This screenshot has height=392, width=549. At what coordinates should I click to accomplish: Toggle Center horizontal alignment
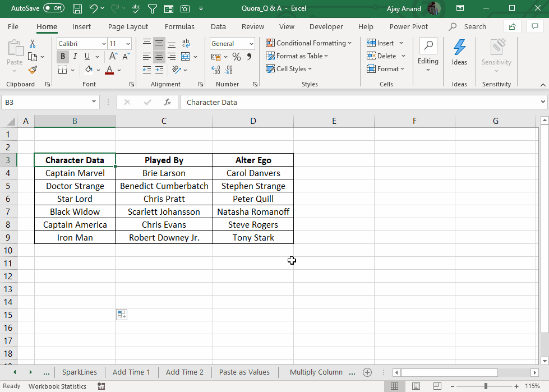(159, 56)
